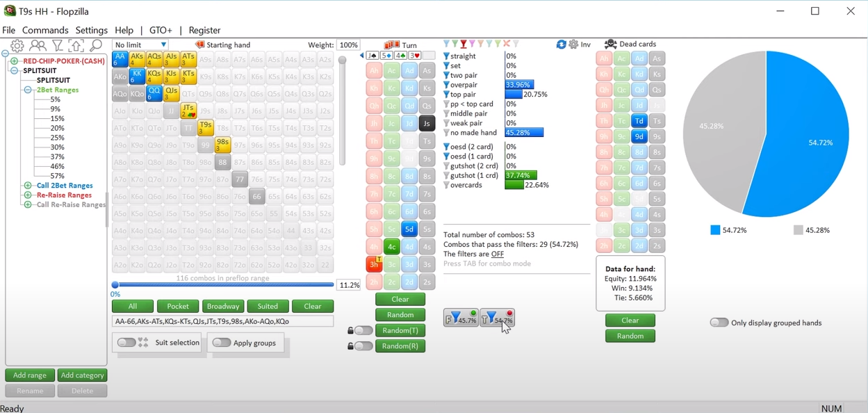Screen dimensions: 868x413
Task: Toggle the overpair filter funnel
Action: click(447, 85)
